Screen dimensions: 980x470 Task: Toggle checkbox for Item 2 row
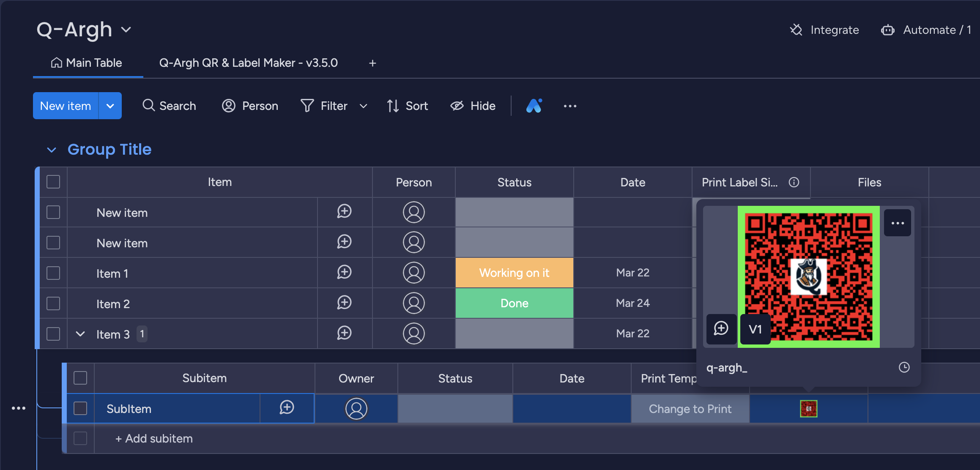pos(53,303)
